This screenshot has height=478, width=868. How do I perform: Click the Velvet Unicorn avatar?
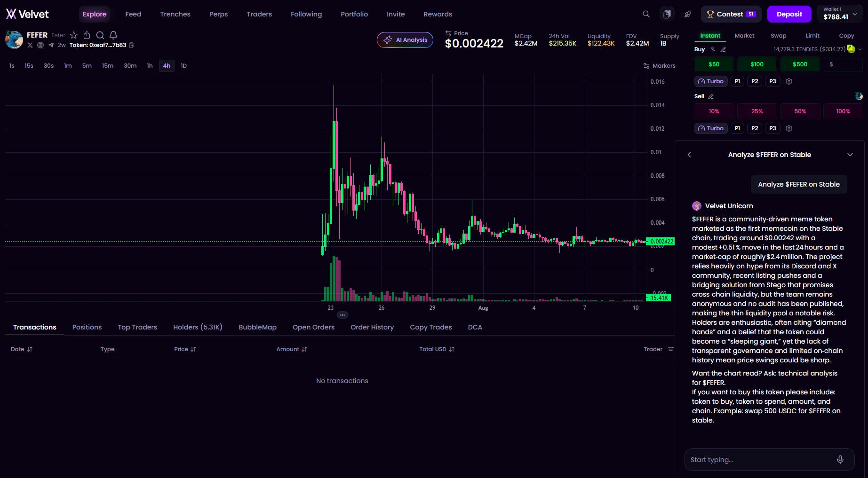click(x=697, y=206)
